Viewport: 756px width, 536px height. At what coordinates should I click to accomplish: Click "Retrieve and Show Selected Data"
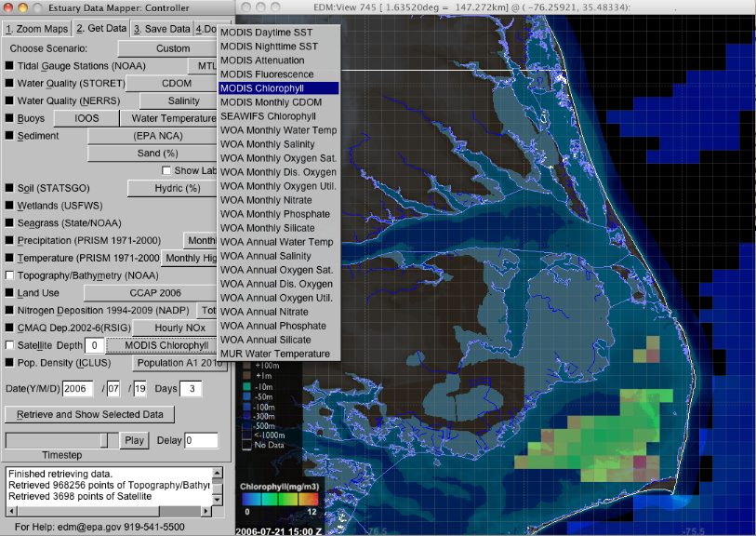89,415
